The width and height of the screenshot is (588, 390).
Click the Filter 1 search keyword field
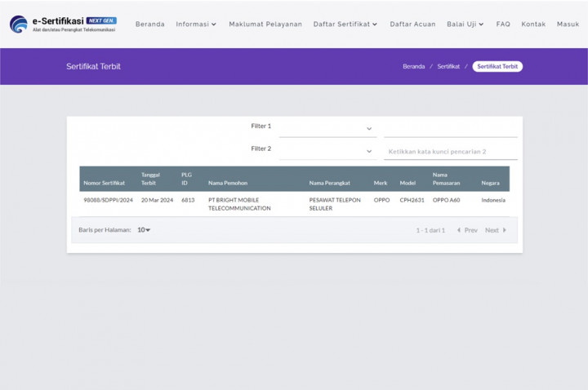point(450,128)
